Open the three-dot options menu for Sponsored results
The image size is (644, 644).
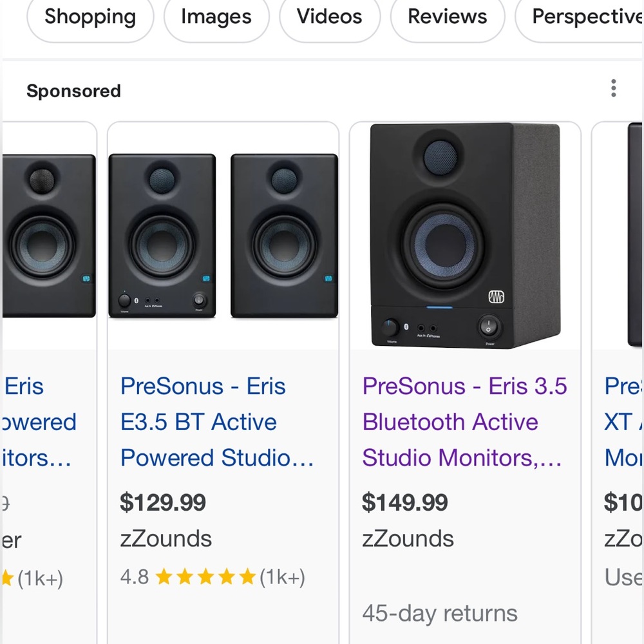[x=613, y=88]
